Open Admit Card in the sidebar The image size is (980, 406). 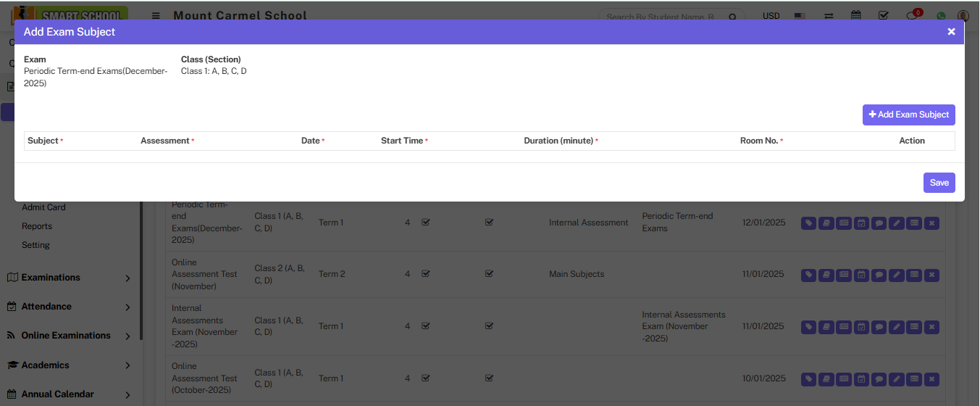pos(43,207)
